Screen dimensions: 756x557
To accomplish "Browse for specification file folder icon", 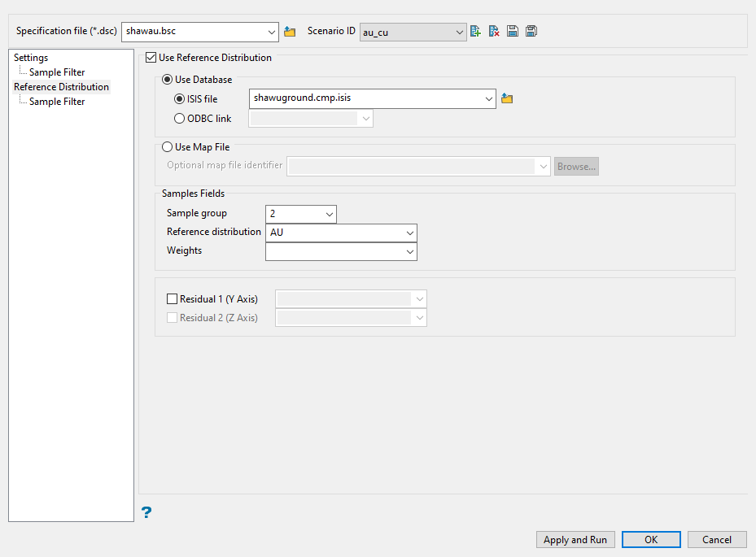I will [x=290, y=32].
